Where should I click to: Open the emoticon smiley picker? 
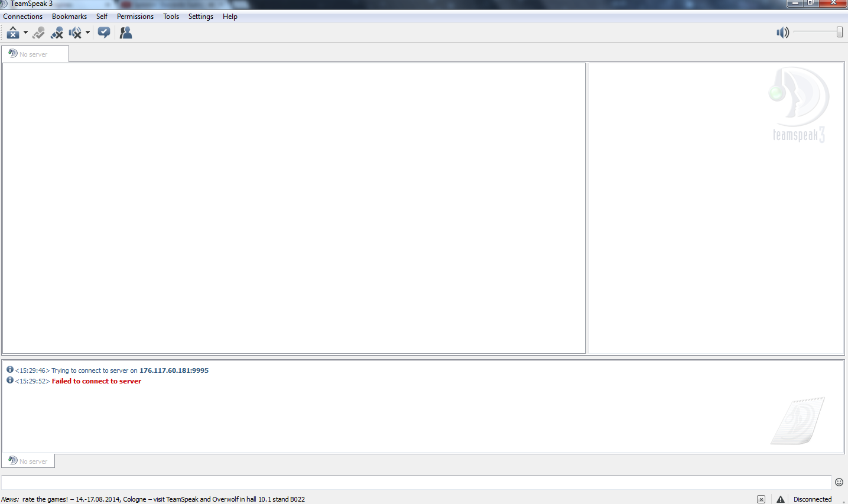[x=839, y=482]
